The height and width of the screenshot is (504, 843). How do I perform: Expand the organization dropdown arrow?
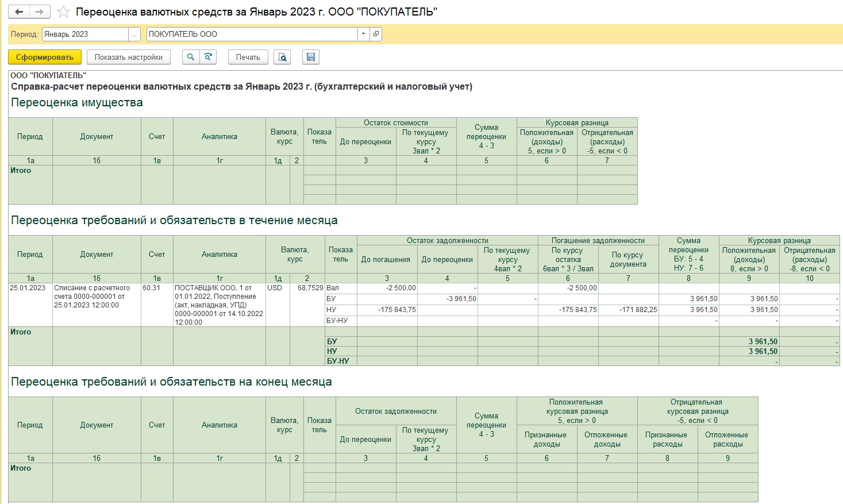pos(363,34)
